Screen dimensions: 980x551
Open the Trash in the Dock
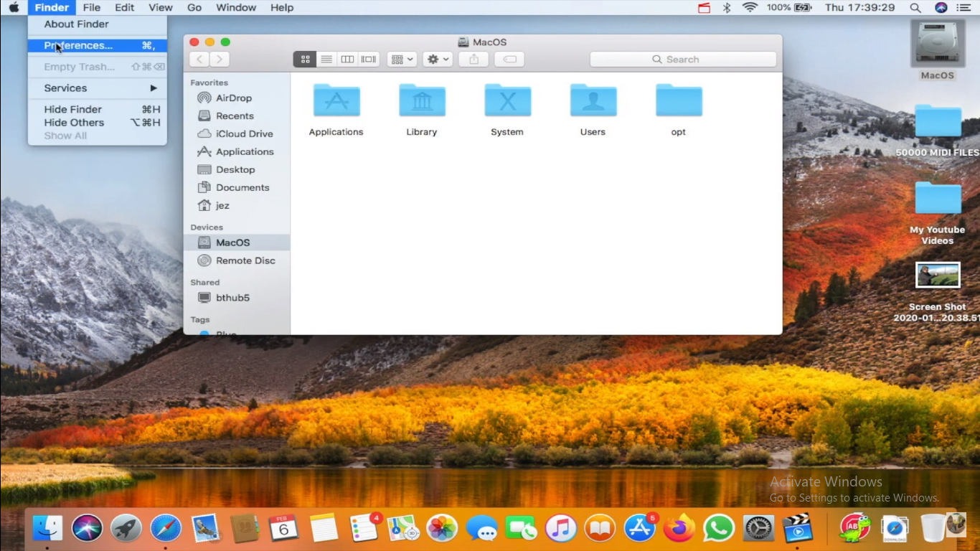tap(933, 529)
